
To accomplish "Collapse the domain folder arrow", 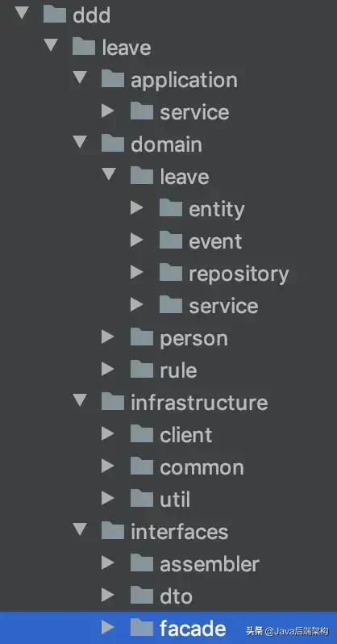I will [81, 142].
